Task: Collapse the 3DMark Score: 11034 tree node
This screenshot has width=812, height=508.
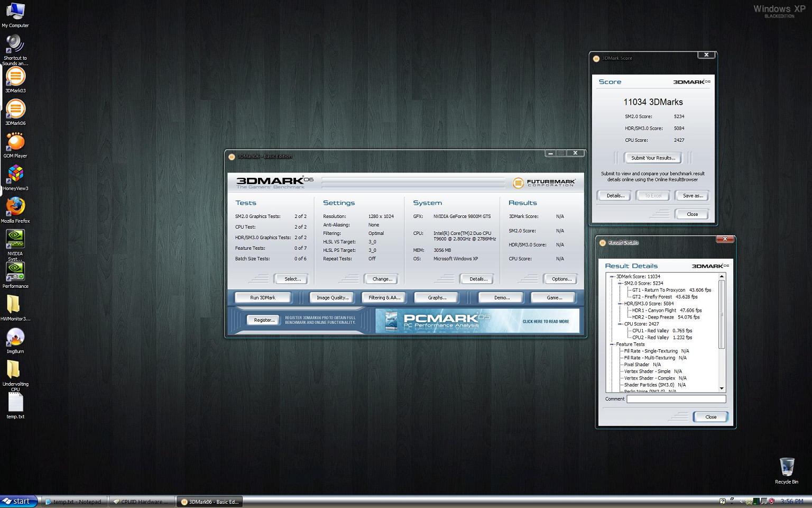Action: point(612,276)
